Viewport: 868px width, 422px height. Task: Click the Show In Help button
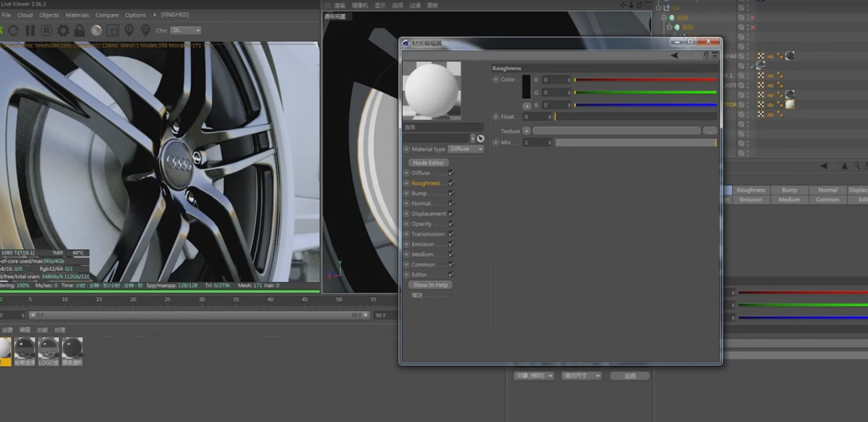click(x=431, y=285)
